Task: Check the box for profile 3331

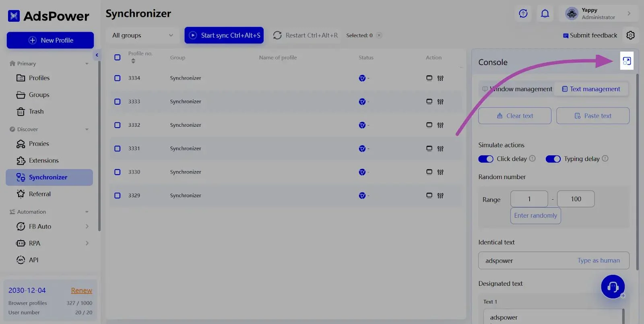Action: click(118, 149)
